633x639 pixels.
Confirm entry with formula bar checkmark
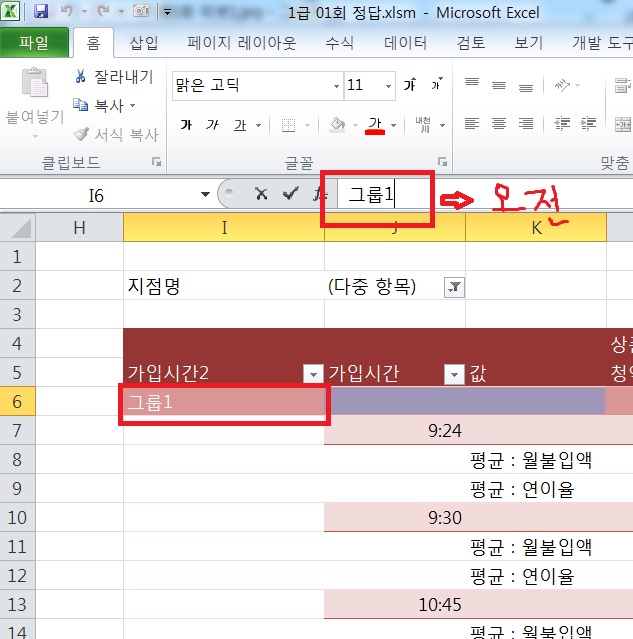290,194
